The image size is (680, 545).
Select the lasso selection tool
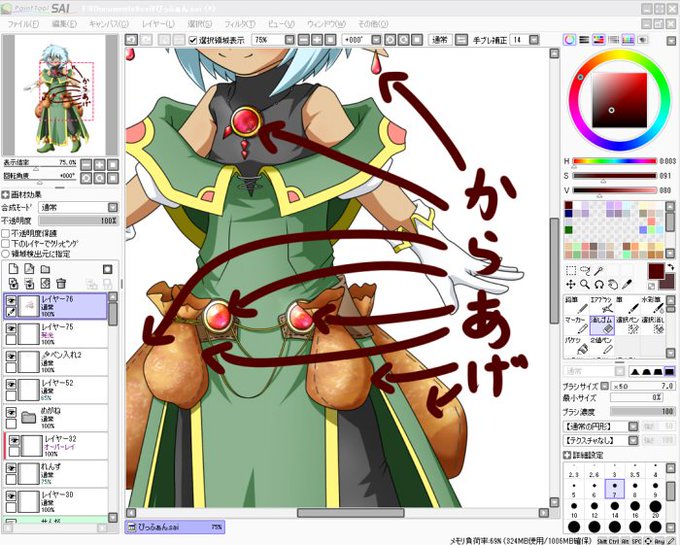pos(585,271)
